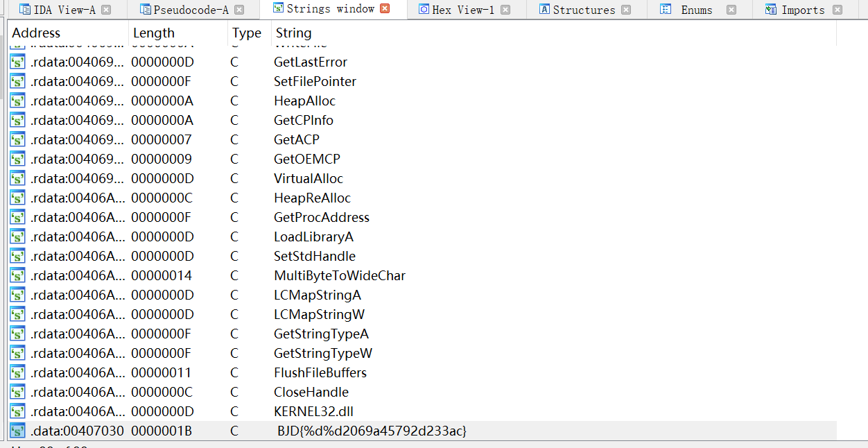Click the Enums tab icon
The width and height of the screenshot is (868, 448).
pos(666,10)
